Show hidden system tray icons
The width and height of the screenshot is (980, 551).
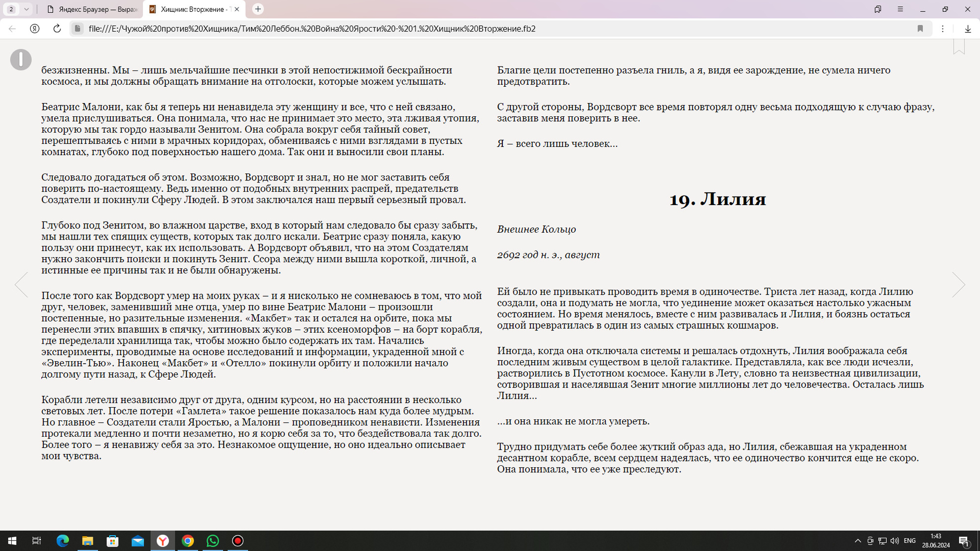(857, 541)
